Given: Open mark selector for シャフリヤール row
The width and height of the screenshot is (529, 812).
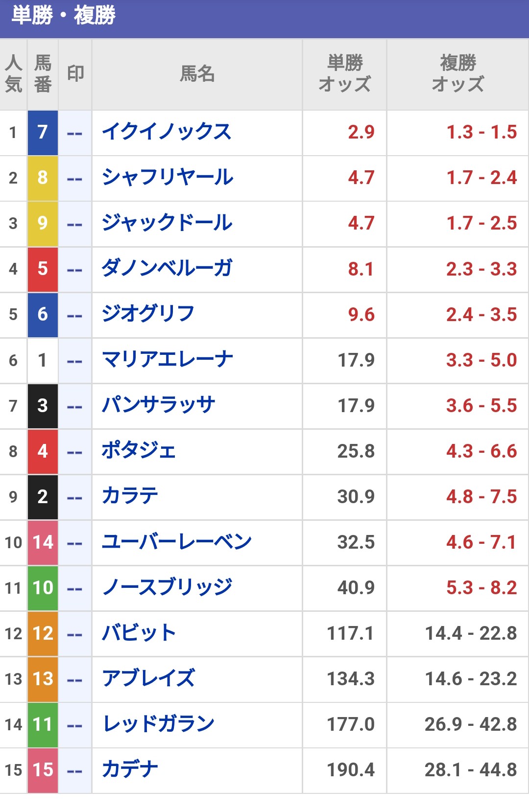Looking at the screenshot, I should point(75,179).
